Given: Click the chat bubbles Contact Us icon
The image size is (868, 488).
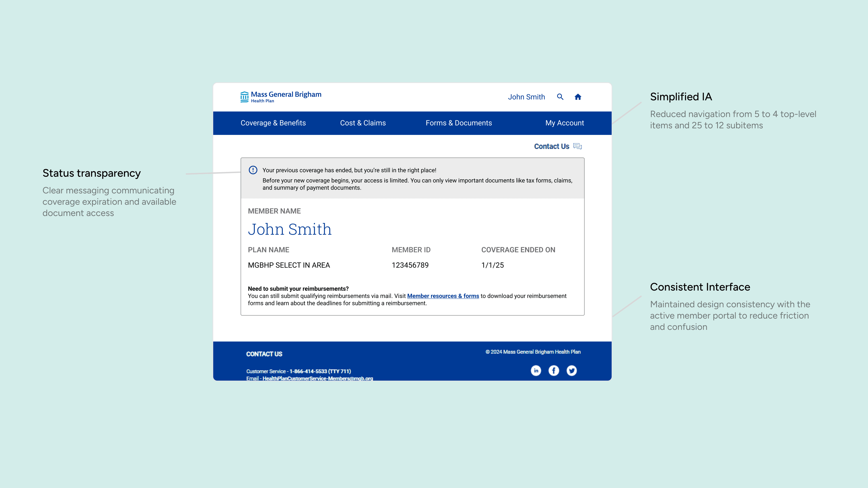Looking at the screenshot, I should pyautogui.click(x=578, y=146).
